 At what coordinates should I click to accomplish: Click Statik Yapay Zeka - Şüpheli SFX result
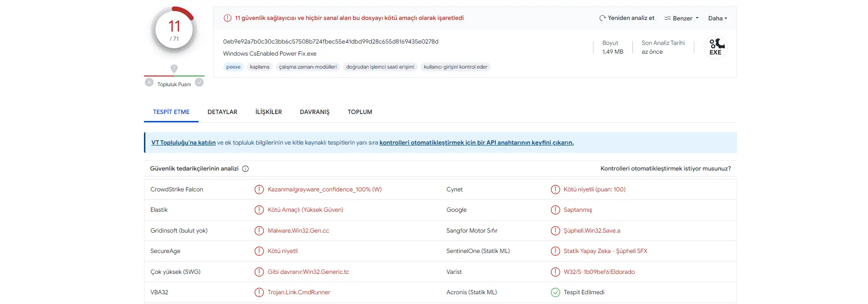point(605,251)
